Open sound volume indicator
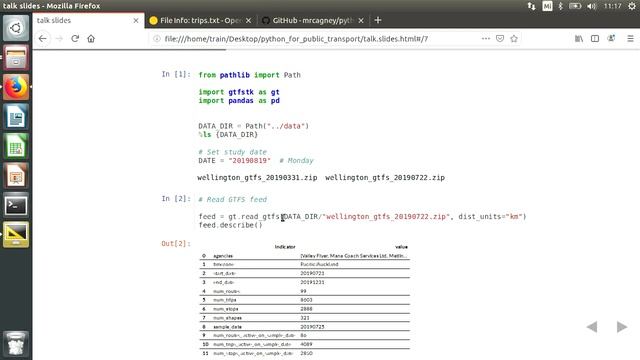The height and width of the screenshot is (360, 640). coord(591,6)
